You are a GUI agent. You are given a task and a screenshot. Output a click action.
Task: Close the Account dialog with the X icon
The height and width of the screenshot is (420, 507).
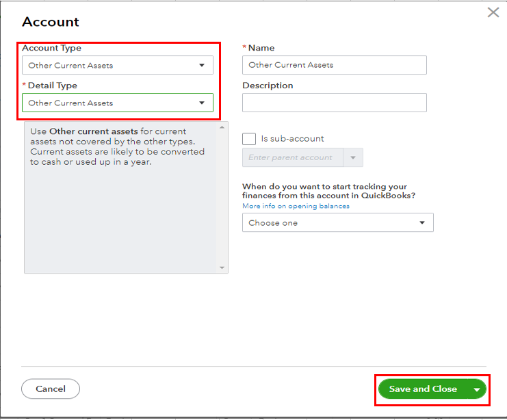pyautogui.click(x=493, y=12)
